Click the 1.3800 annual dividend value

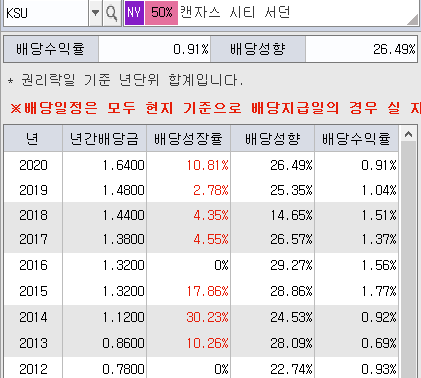(123, 239)
